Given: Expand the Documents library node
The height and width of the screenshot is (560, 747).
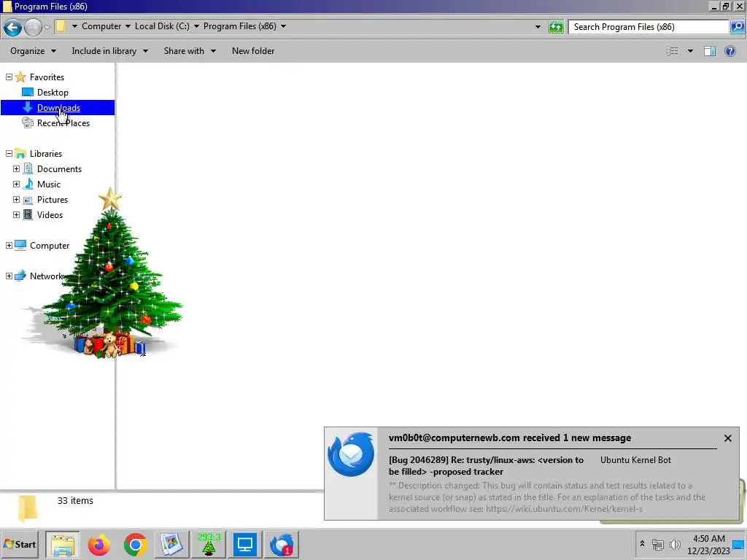Looking at the screenshot, I should pyautogui.click(x=16, y=168).
